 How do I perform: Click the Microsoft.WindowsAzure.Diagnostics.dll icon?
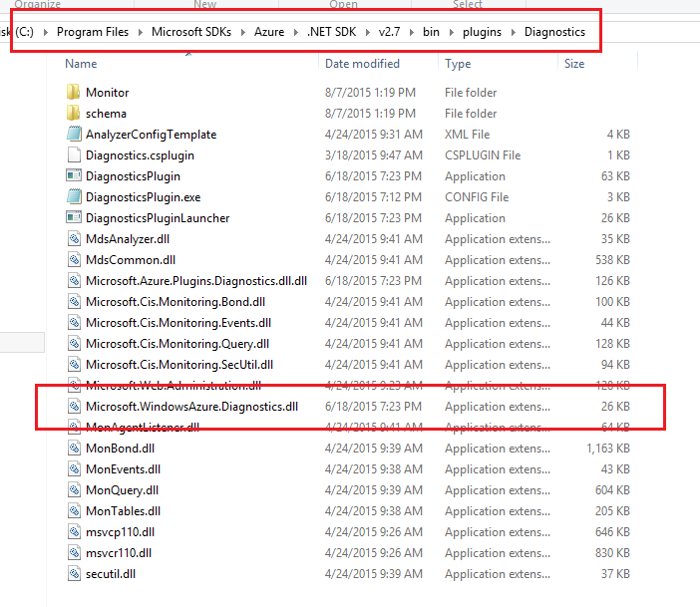coord(74,406)
